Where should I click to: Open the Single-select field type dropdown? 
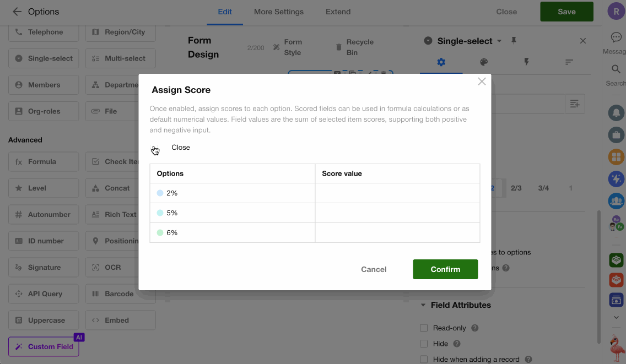click(x=499, y=41)
